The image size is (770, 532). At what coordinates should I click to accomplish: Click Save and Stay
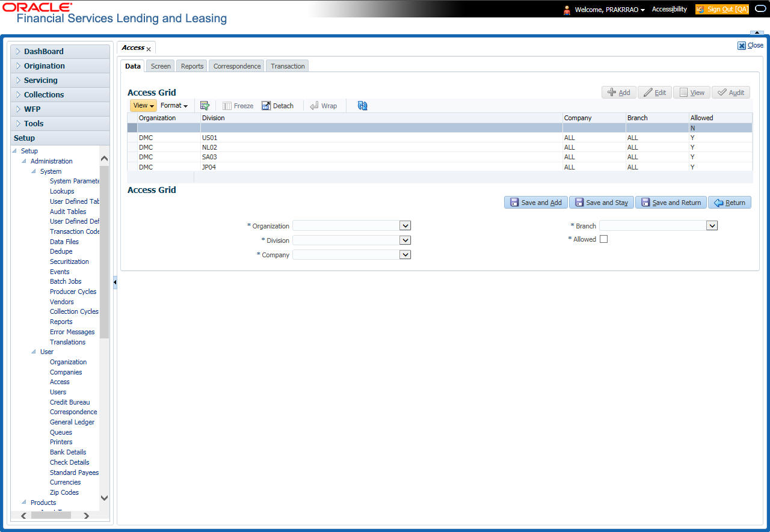coord(601,203)
